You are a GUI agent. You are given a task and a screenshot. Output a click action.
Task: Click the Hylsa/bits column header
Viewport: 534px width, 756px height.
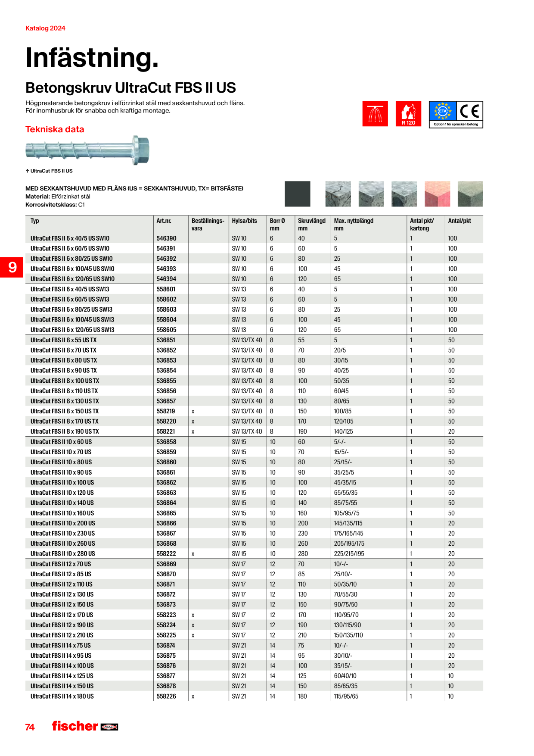point(244,221)
